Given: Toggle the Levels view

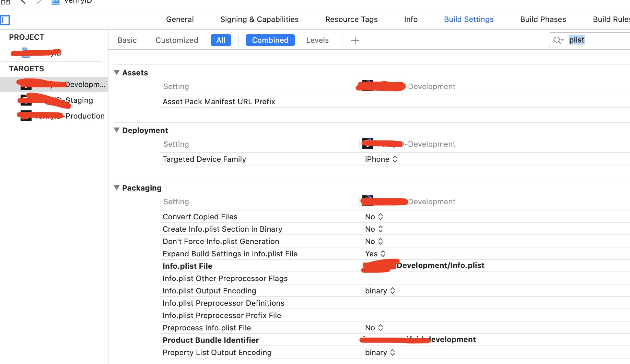Looking at the screenshot, I should pyautogui.click(x=317, y=40).
